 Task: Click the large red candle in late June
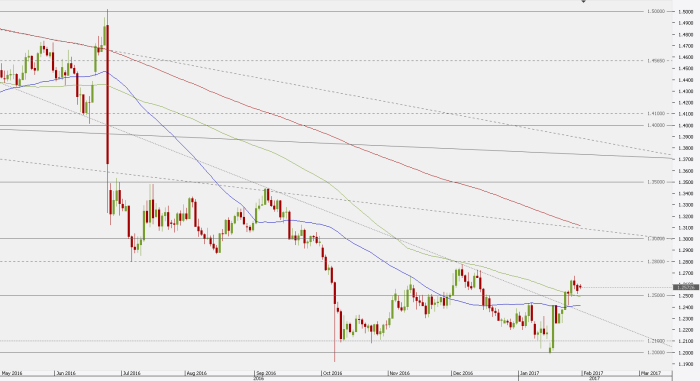point(108,95)
